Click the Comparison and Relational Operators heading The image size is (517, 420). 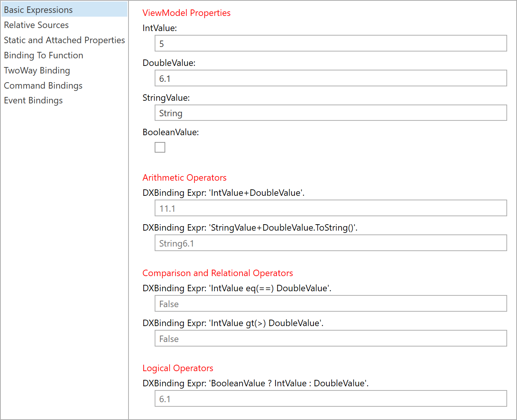(x=218, y=273)
